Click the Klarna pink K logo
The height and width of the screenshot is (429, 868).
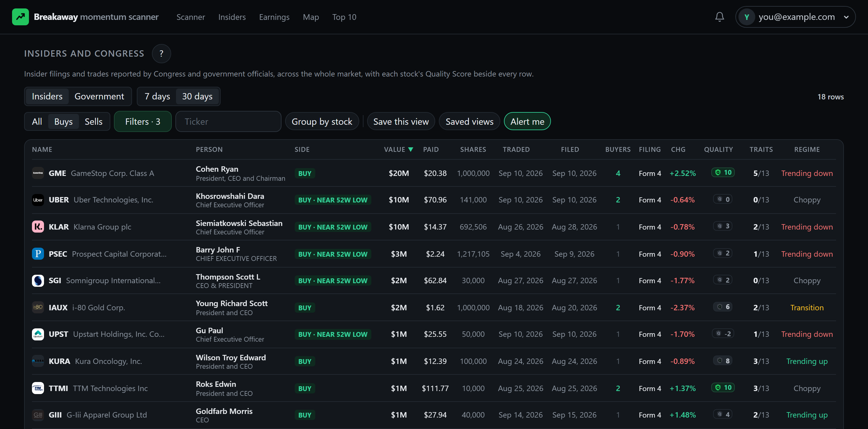(x=38, y=227)
